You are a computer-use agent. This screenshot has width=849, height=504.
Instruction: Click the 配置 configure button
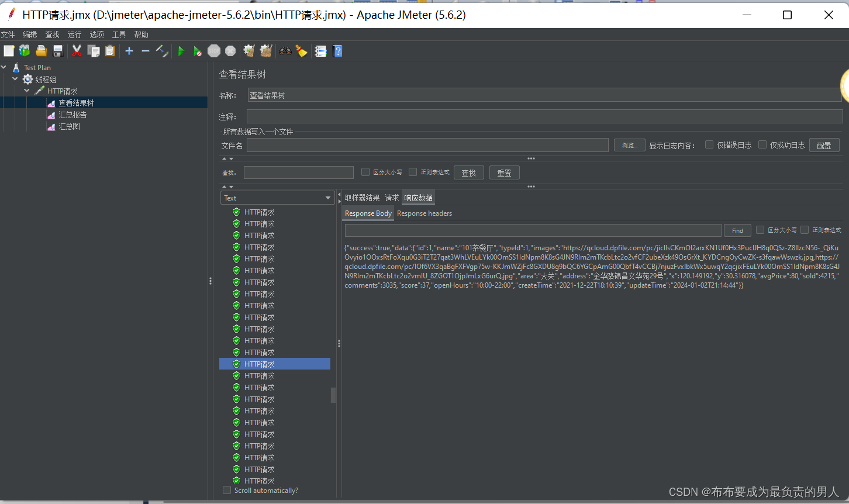824,145
